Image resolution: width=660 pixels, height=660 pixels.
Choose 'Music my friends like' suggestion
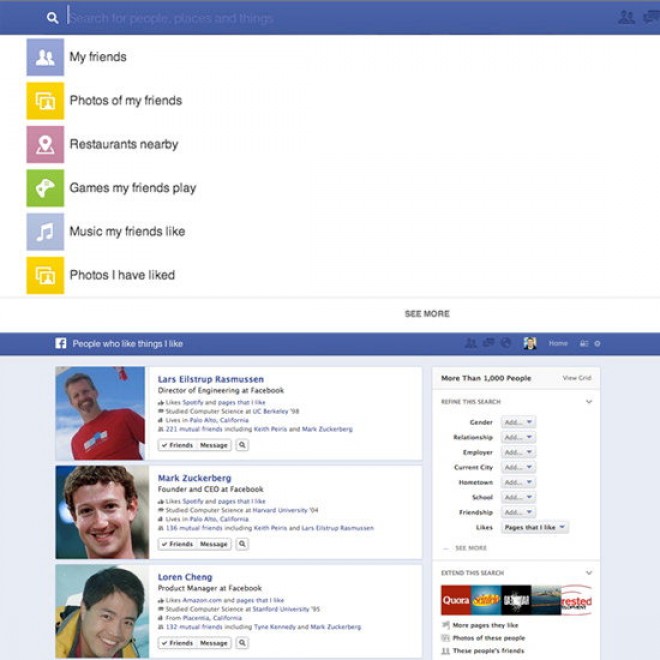pyautogui.click(x=127, y=232)
